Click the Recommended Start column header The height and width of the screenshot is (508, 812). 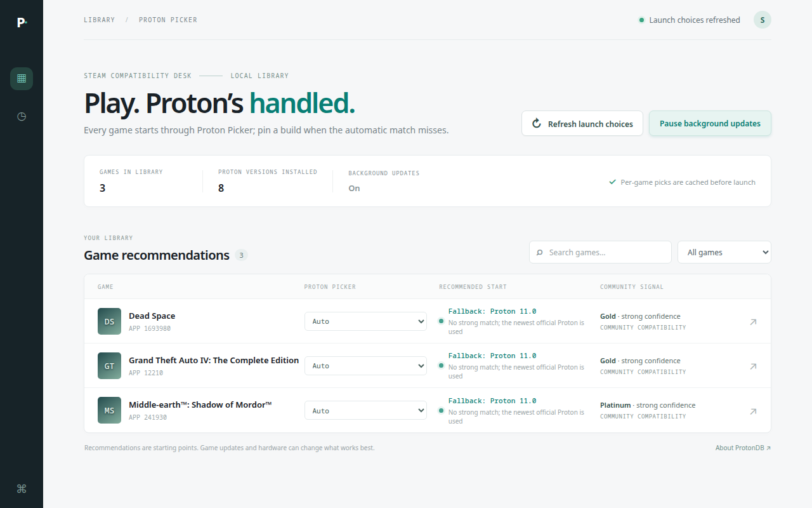click(473, 287)
